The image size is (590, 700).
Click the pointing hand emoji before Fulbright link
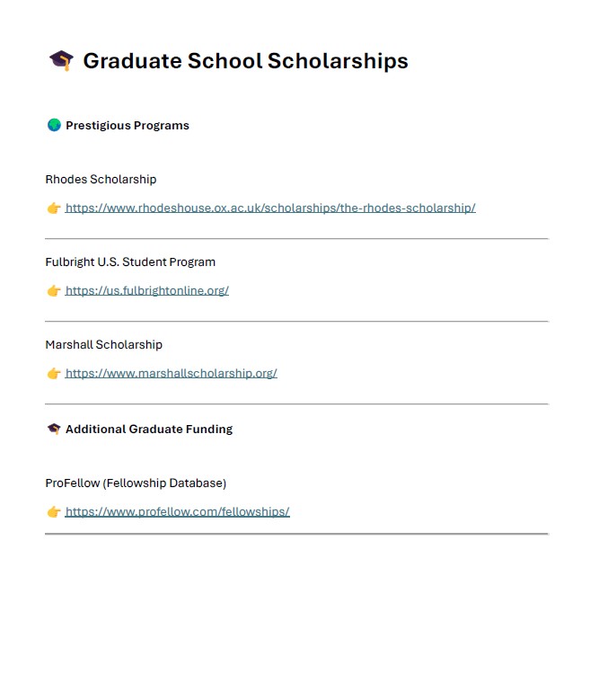[x=54, y=291]
